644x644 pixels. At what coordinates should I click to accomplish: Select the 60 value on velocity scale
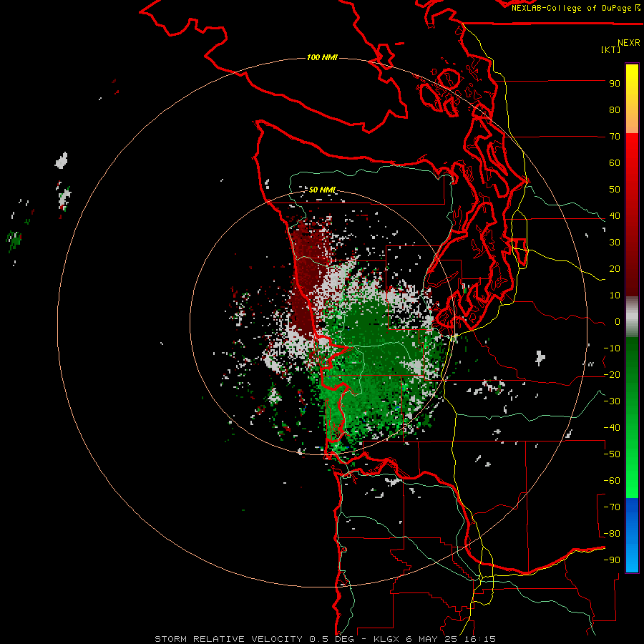615,162
